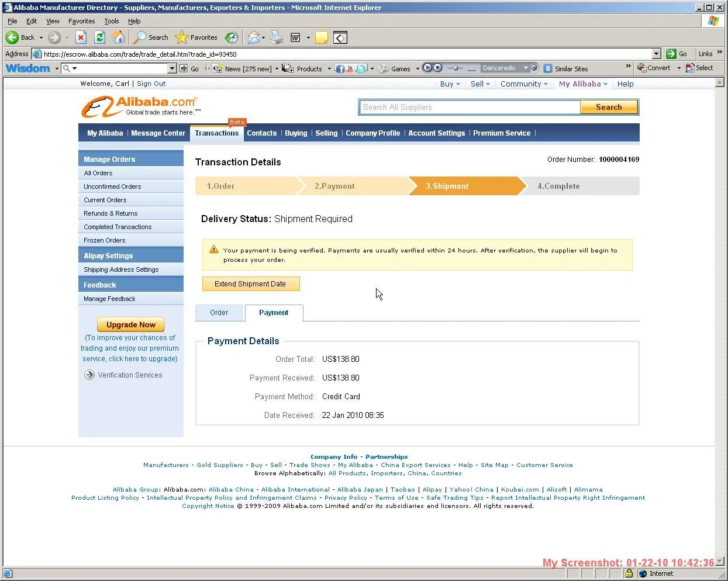Open the Edit menu
This screenshot has width=728, height=581.
coord(32,21)
